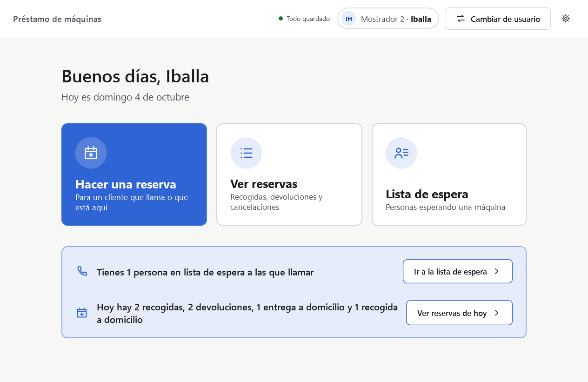Image resolution: width=588 pixels, height=382 pixels.
Task: Click the text Tienes 1 persona en lista de espera
Action: coord(205,272)
